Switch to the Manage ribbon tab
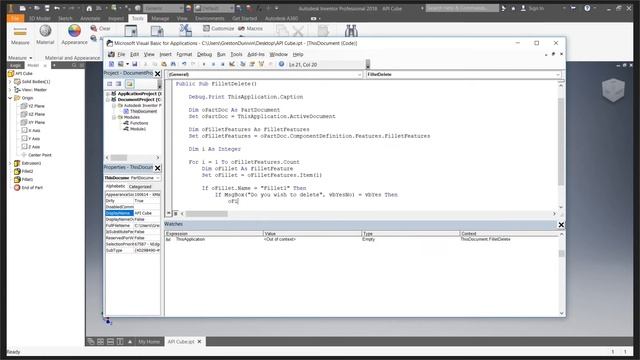Image resolution: width=640 pixels, height=360 pixels. pyautogui.click(x=160, y=18)
